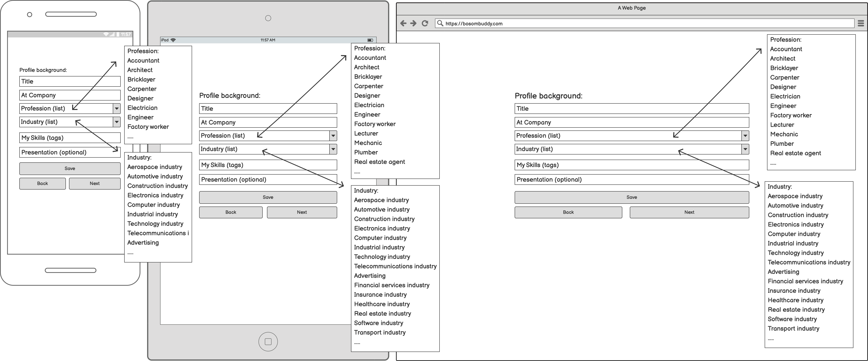The image size is (868, 361).
Task: Open the Profession (list) dropdown in the browser view
Action: 745,136
